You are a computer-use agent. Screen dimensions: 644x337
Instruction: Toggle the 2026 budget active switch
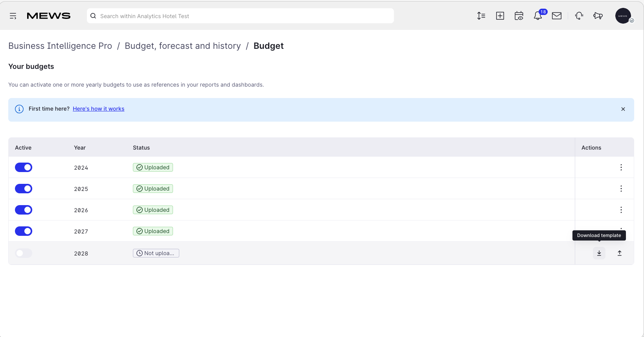point(24,210)
